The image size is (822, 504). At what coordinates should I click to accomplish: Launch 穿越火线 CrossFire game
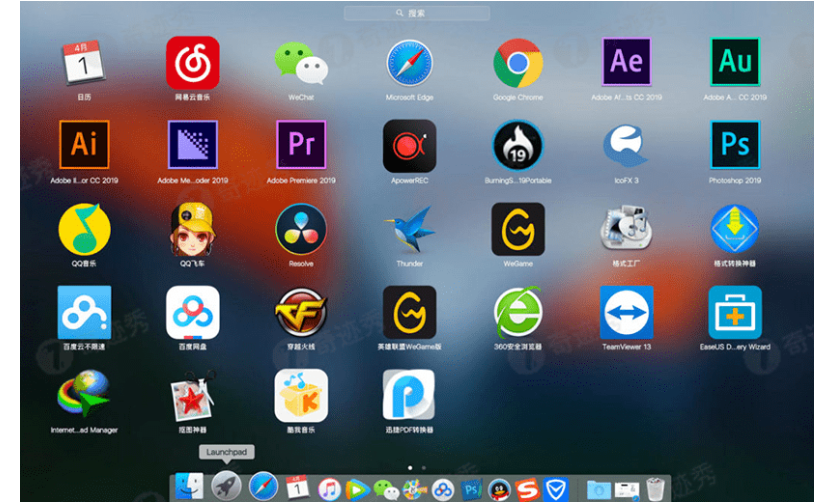[301, 313]
